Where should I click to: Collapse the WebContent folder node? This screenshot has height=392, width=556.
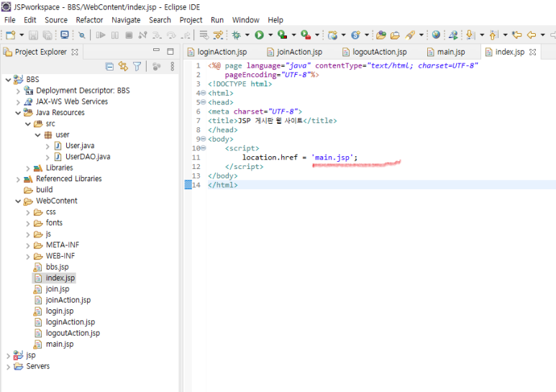pos(18,201)
